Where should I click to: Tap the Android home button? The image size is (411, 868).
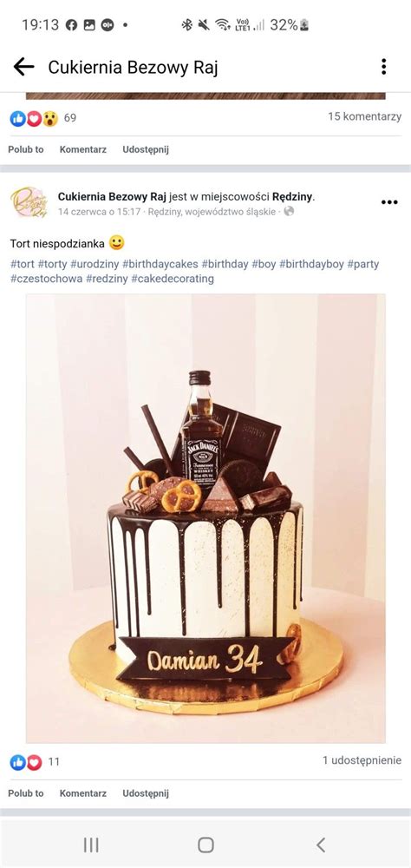(x=205, y=845)
